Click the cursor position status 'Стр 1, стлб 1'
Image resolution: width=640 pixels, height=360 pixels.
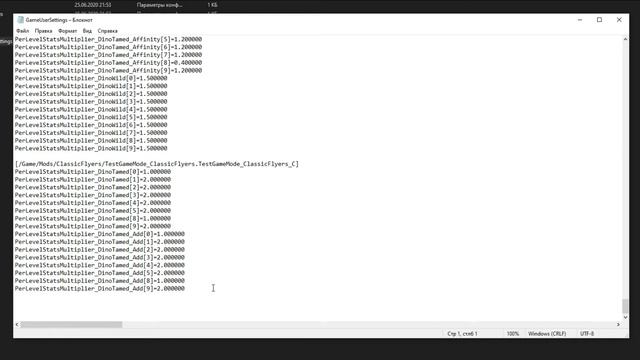click(462, 334)
